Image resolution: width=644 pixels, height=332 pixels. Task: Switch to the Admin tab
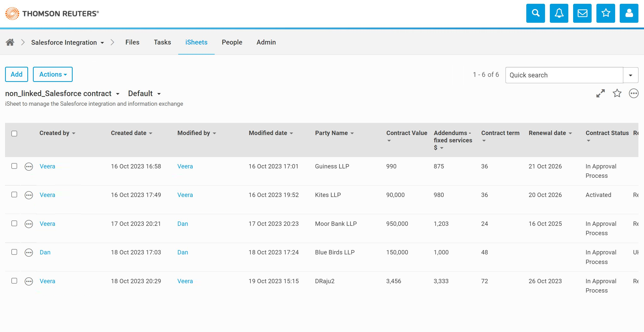[x=266, y=42]
